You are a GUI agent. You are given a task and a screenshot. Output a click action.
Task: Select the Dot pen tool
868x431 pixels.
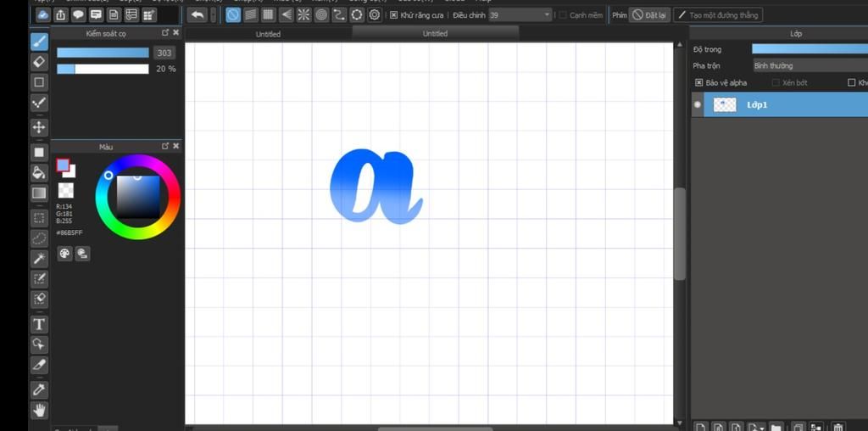(39, 103)
